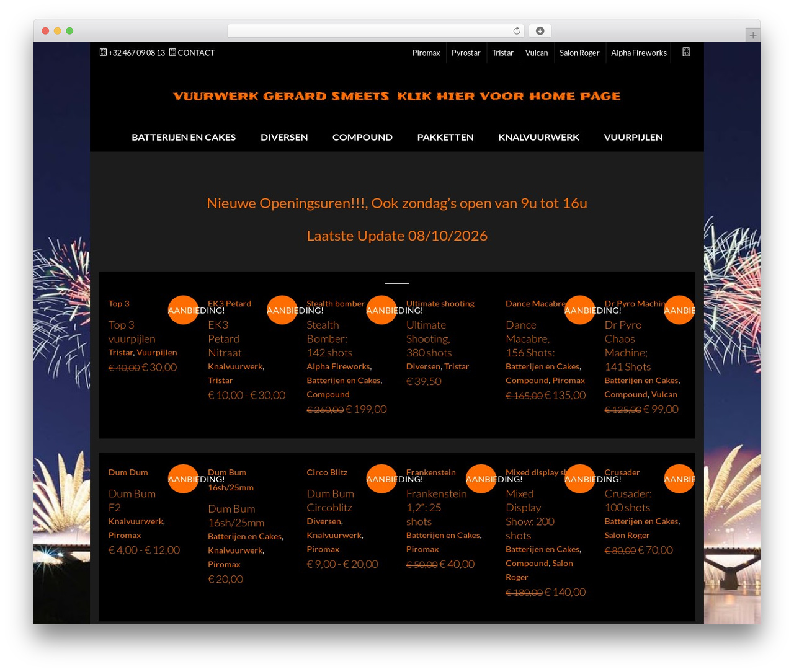Open the Alpha Fireworks link in the top bar
Screen dimensions: 794x672
(x=639, y=53)
